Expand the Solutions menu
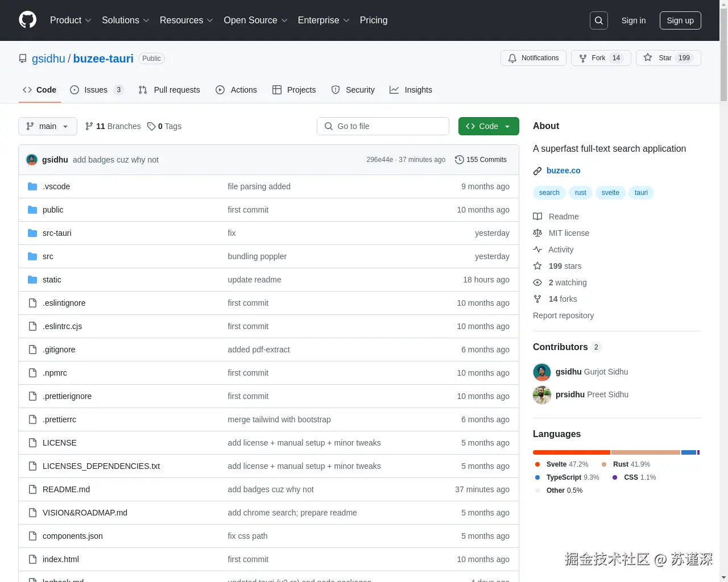This screenshot has height=582, width=728. click(x=126, y=20)
